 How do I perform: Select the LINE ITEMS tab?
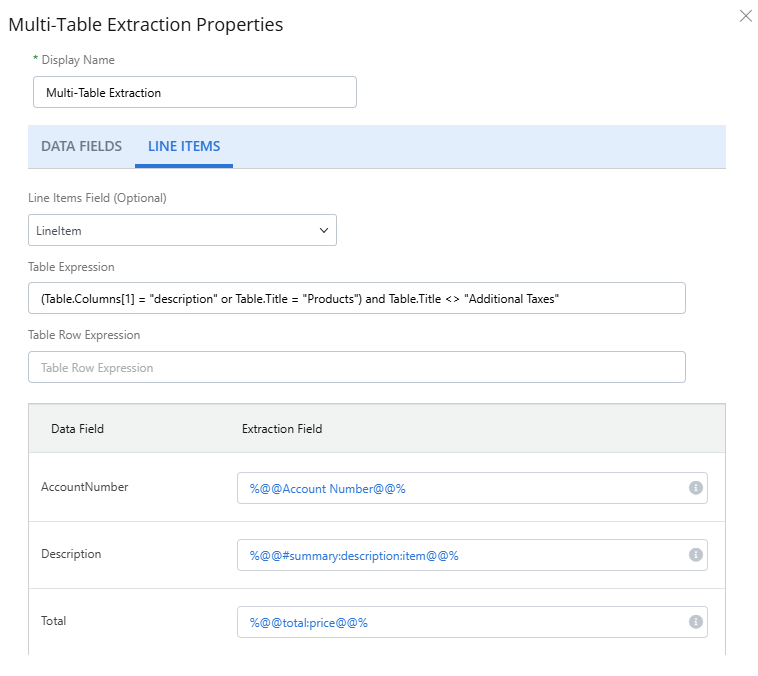pos(184,146)
